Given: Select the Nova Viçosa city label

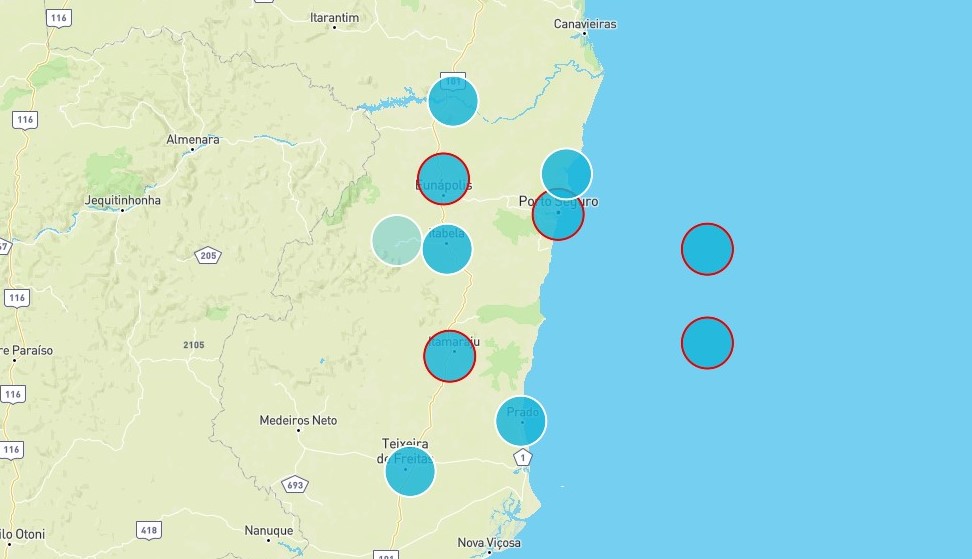Looking at the screenshot, I should pos(489,543).
